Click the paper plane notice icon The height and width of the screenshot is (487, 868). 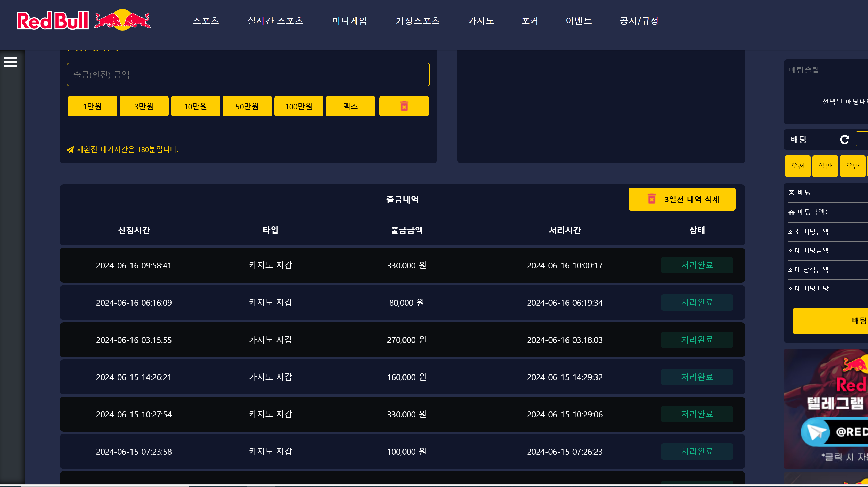tap(70, 149)
